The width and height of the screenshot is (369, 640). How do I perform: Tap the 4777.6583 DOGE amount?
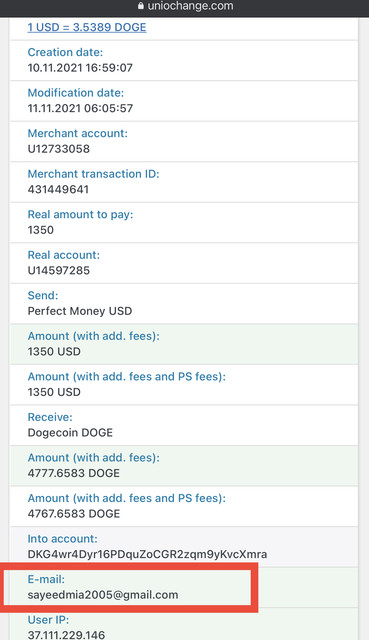click(74, 473)
